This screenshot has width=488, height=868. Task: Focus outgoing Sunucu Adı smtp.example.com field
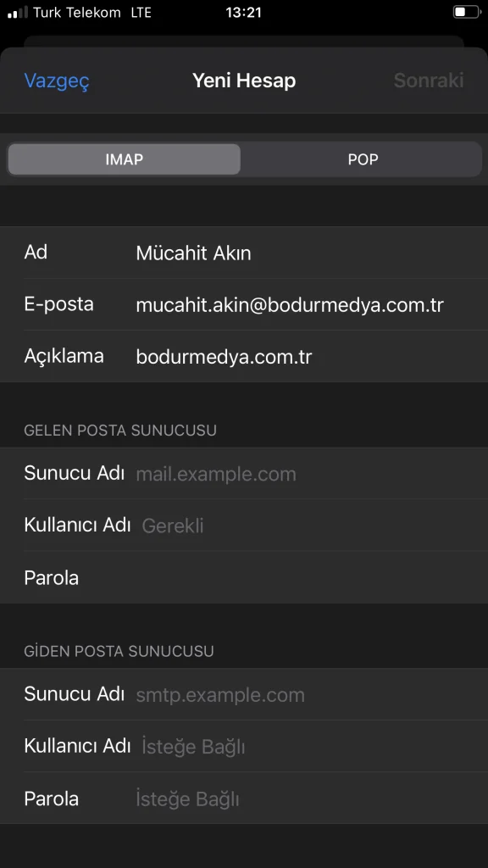point(244,694)
